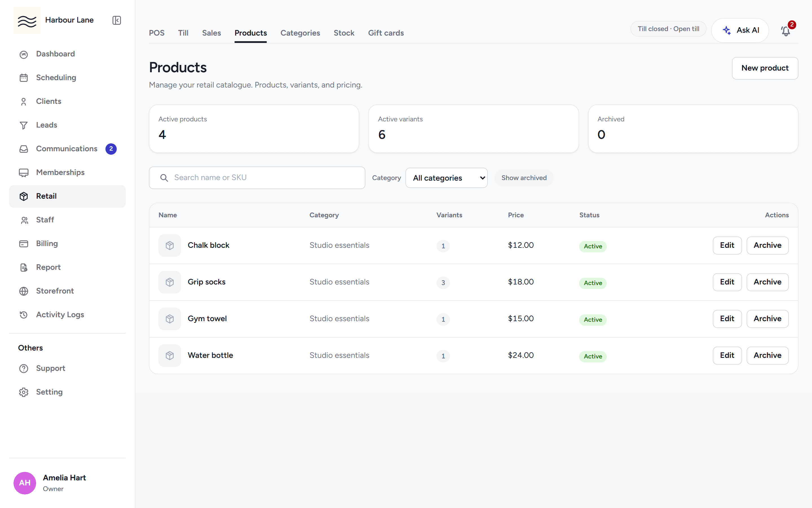This screenshot has height=508, width=812.
Task: Click the Communications unread badge 2
Action: tap(111, 149)
